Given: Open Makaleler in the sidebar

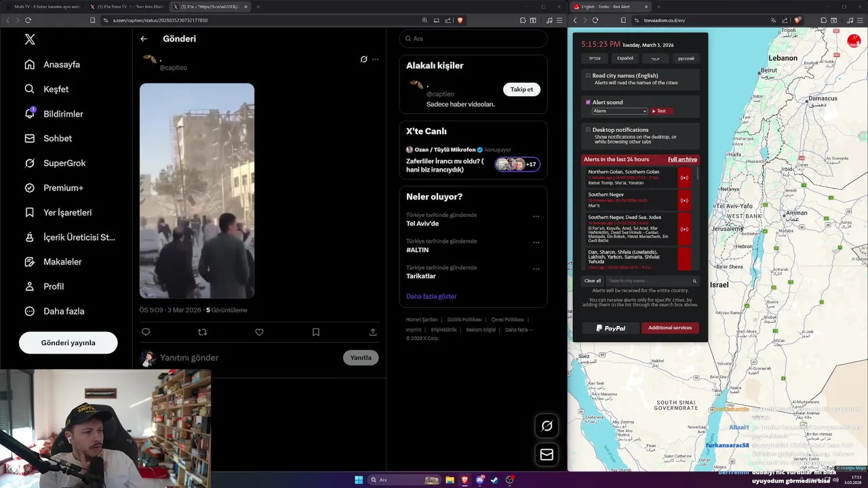Looking at the screenshot, I should (x=53, y=262).
